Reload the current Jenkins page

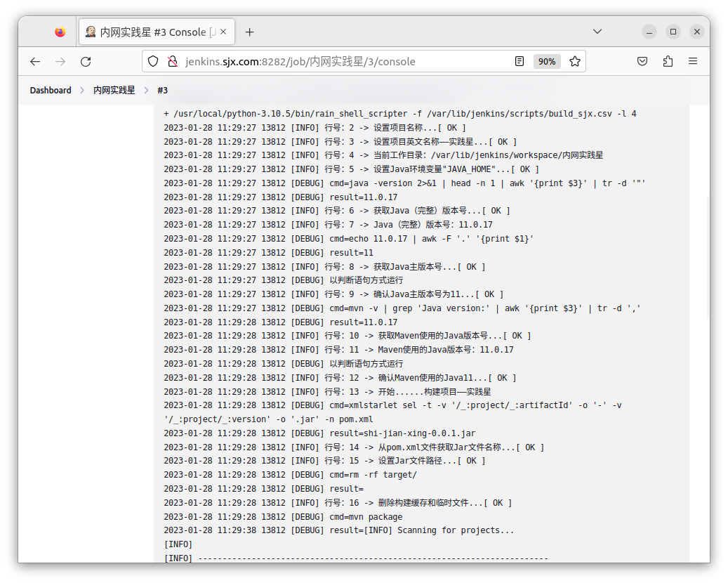pos(86,62)
